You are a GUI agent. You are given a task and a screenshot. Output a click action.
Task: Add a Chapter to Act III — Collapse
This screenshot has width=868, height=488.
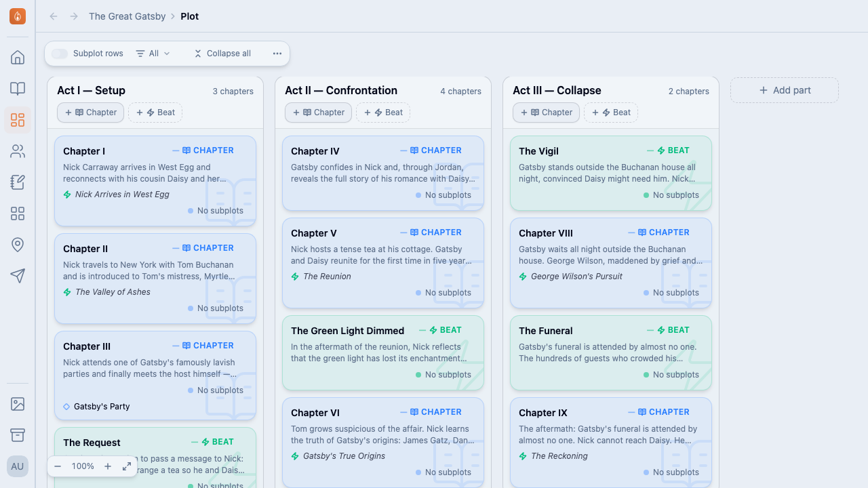547,113
